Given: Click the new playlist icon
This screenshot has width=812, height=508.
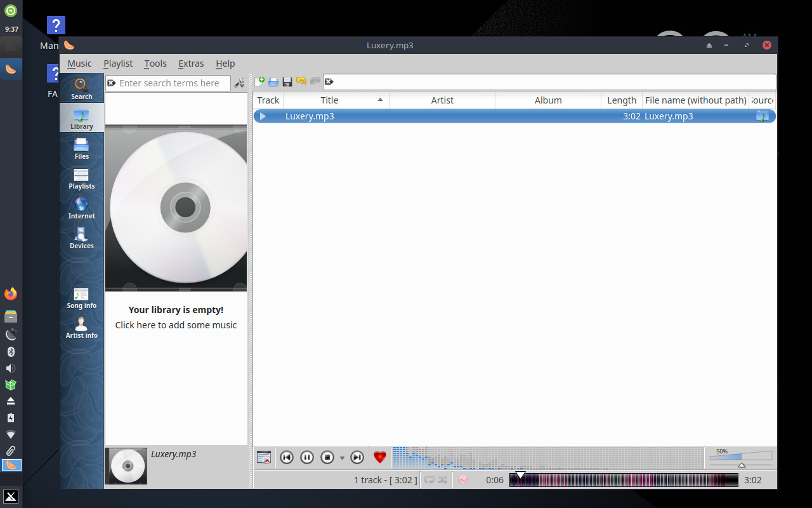Looking at the screenshot, I should click(x=259, y=82).
